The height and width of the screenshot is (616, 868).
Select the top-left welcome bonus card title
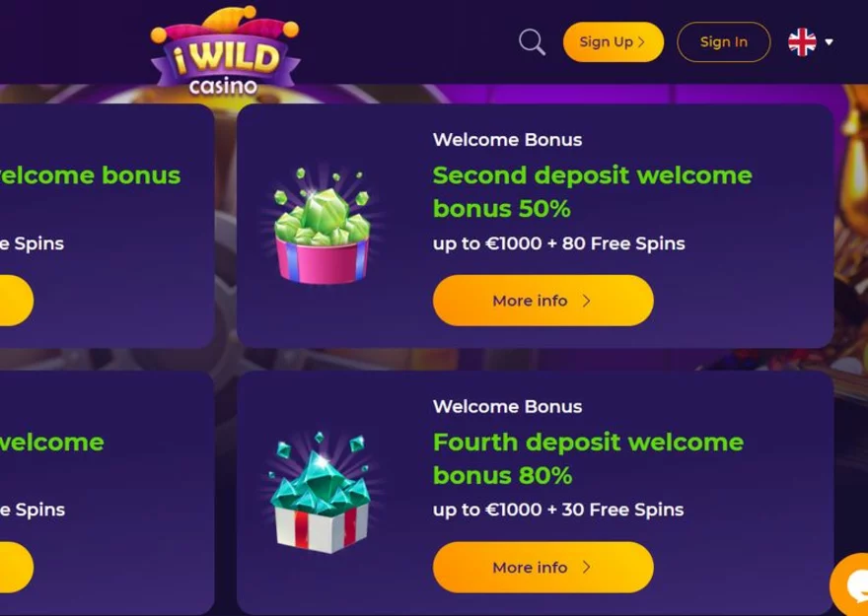[90, 175]
